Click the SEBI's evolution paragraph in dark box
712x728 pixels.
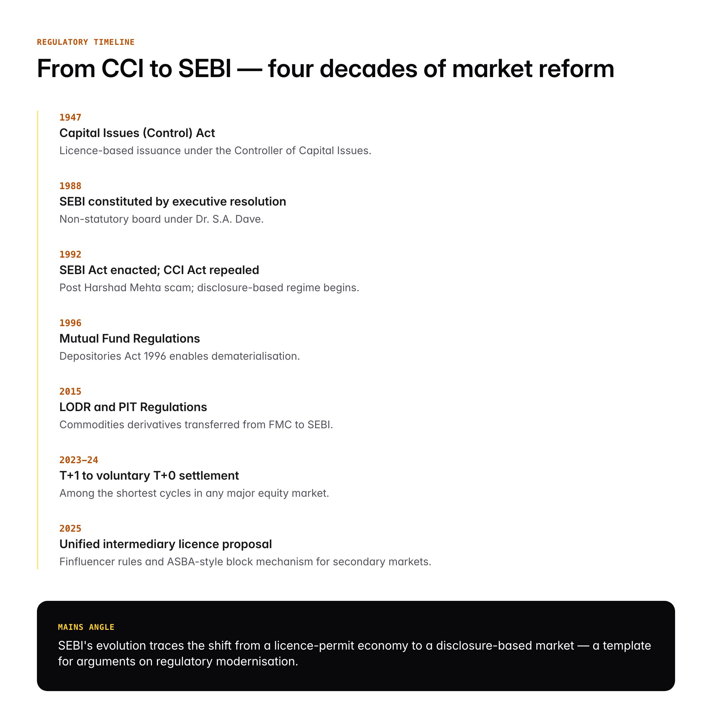[x=354, y=653]
